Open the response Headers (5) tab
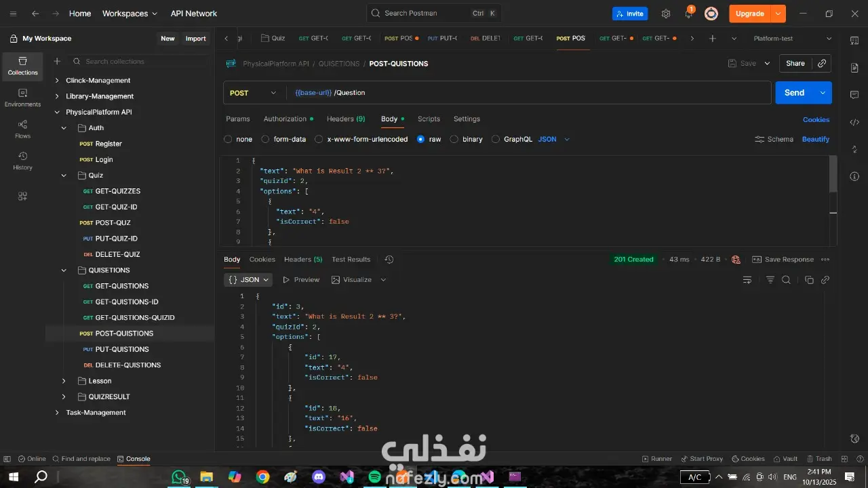The height and width of the screenshot is (488, 868). click(x=303, y=260)
